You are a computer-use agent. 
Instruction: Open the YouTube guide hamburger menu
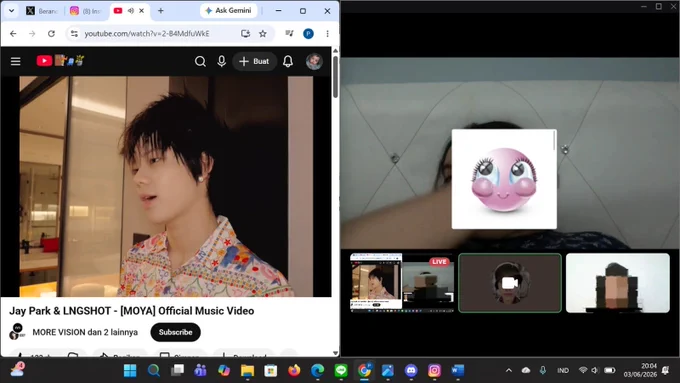point(16,61)
